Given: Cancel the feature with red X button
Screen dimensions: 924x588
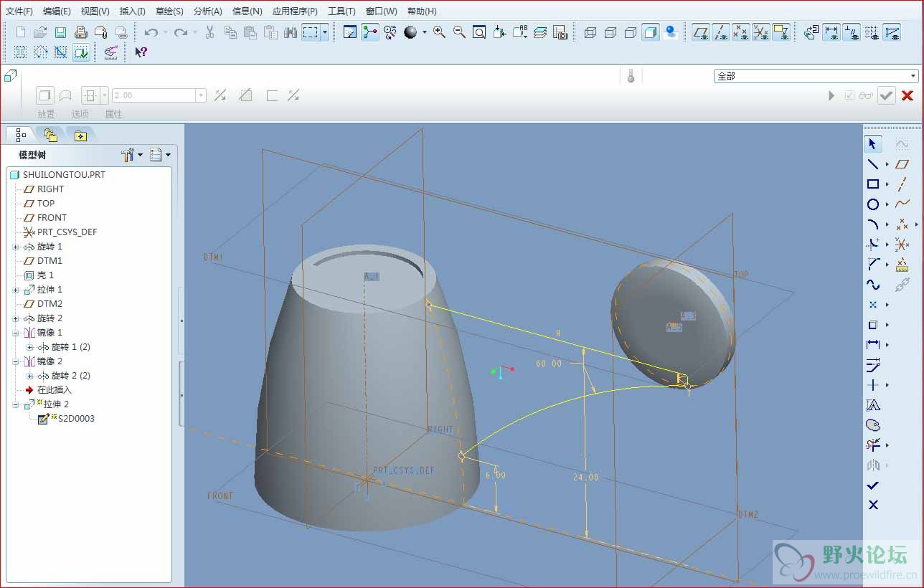Looking at the screenshot, I should pyautogui.click(x=907, y=95).
